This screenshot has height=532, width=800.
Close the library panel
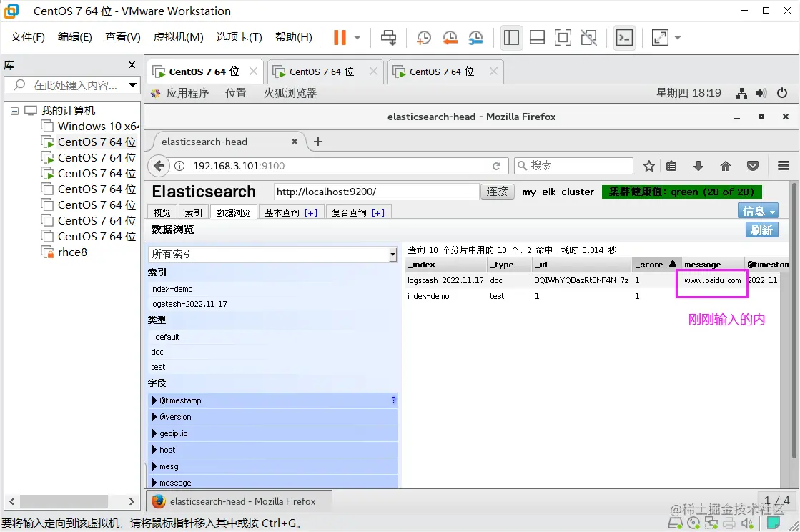point(132,65)
